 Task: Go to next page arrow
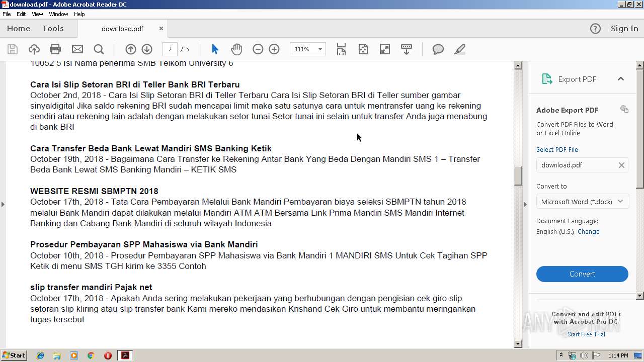coord(147,49)
